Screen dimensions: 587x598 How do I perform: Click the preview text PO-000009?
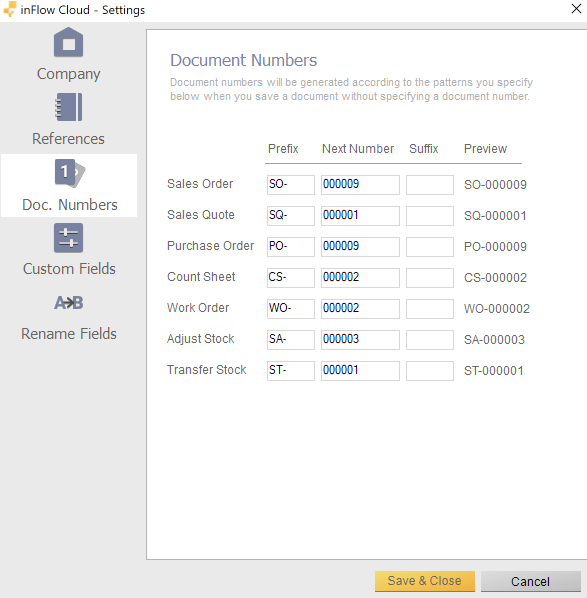click(495, 247)
